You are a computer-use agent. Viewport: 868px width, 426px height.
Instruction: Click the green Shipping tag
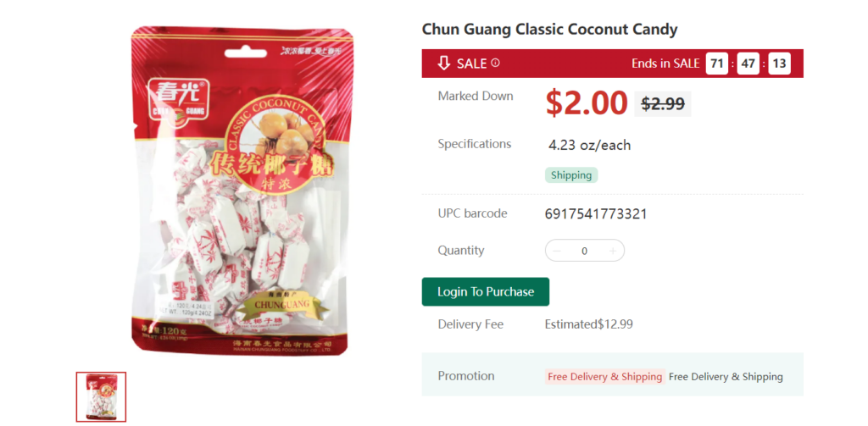571,175
